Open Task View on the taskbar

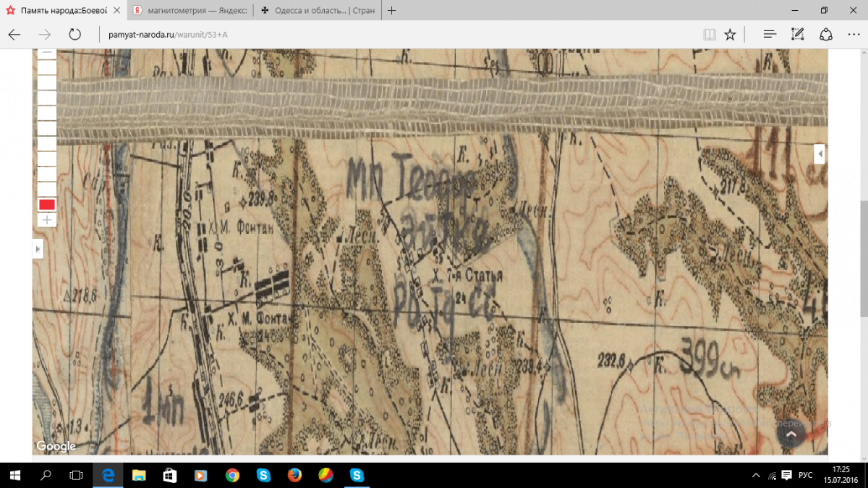(76, 475)
